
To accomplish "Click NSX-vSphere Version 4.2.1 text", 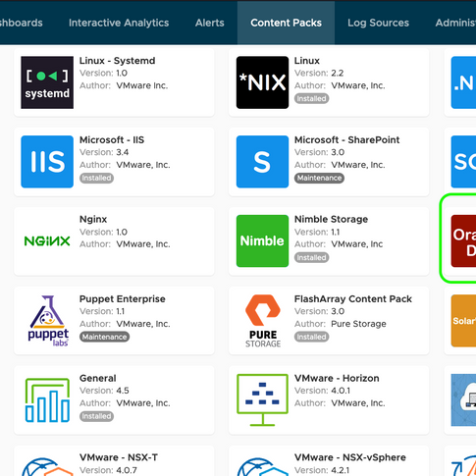I will pos(322,470).
